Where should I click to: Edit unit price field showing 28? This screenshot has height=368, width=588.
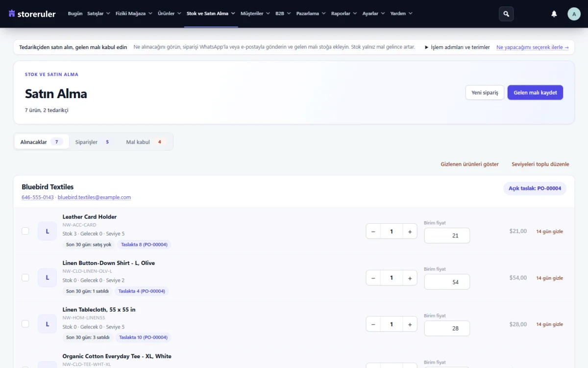(447, 328)
